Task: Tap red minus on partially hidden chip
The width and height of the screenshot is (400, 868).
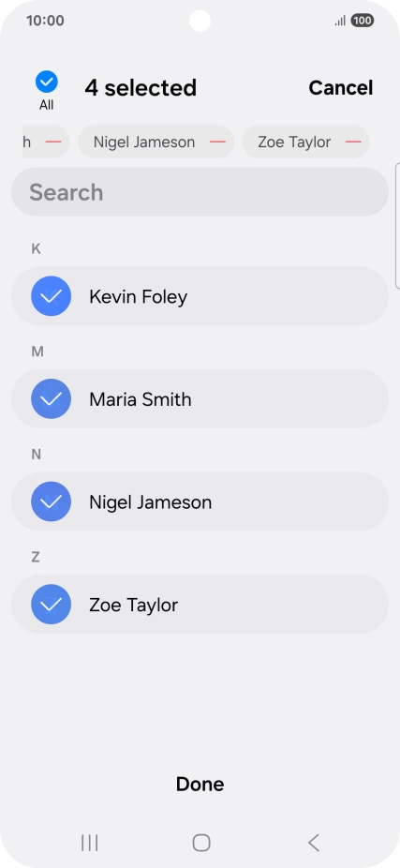Action: pyautogui.click(x=53, y=142)
